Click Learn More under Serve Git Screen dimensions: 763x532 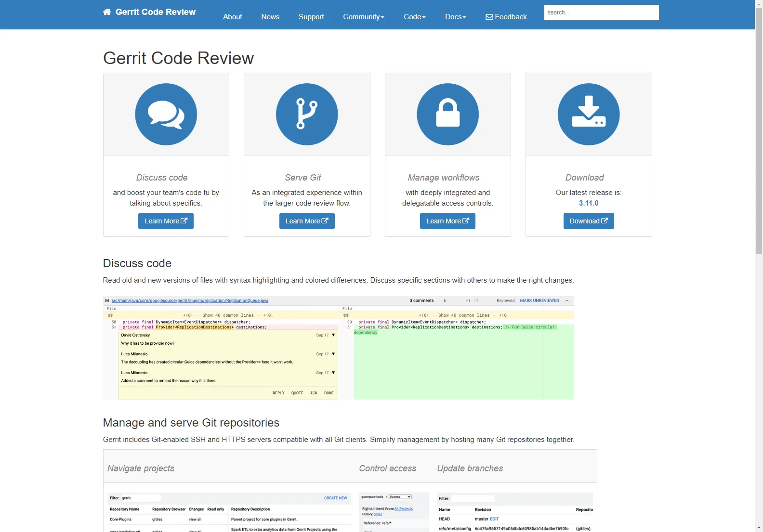click(307, 221)
